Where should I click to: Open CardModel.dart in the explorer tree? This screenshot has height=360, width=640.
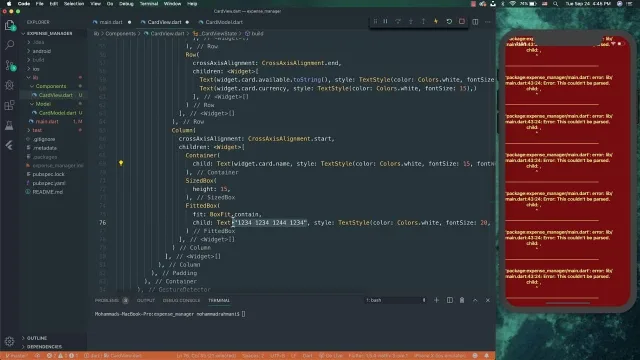tap(58, 113)
